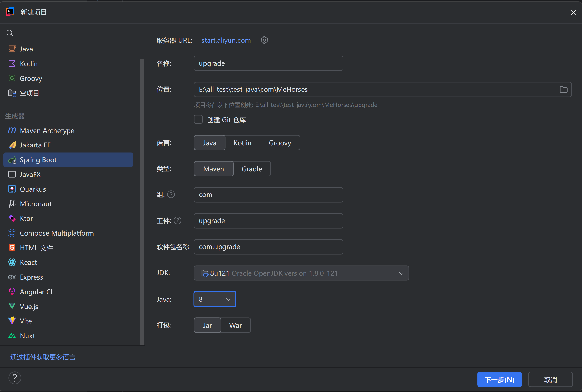
Task: Select the Quarkus generator icon
Action: pyautogui.click(x=12, y=189)
